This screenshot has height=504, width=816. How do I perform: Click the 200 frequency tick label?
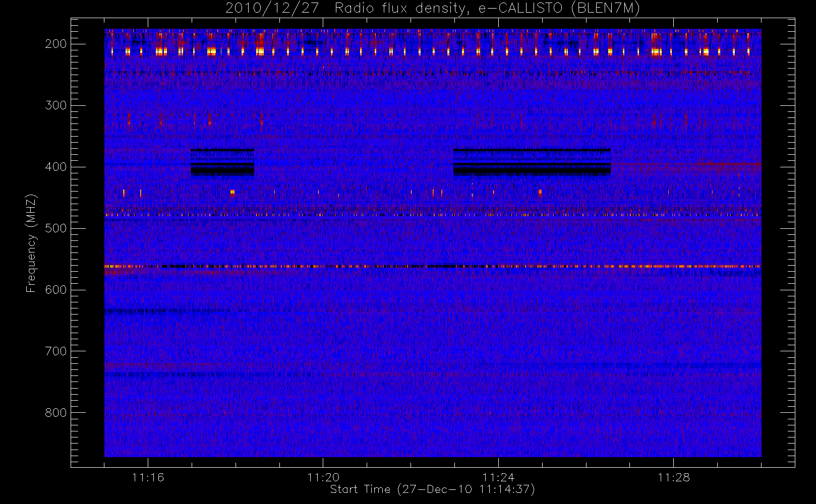click(x=56, y=44)
